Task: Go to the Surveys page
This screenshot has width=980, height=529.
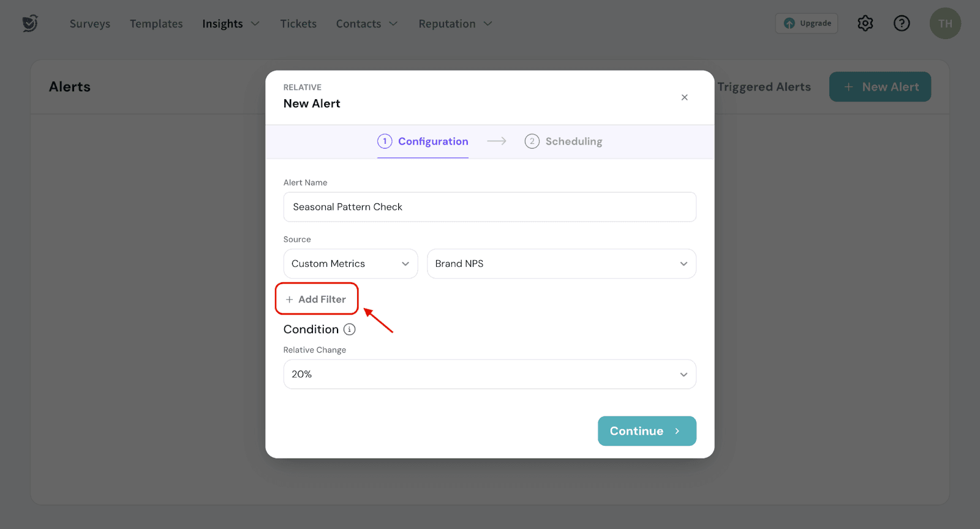Action: (x=90, y=24)
